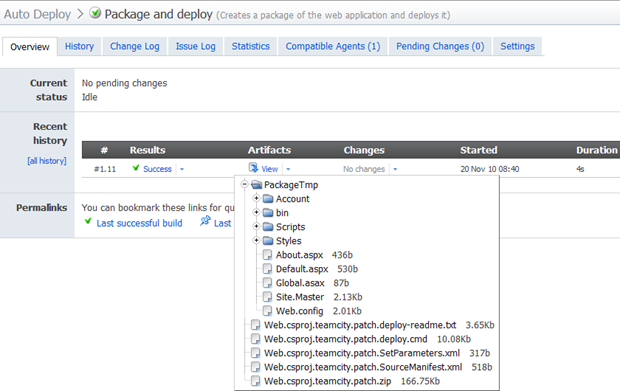Open the Global.asax artifact file

point(300,283)
